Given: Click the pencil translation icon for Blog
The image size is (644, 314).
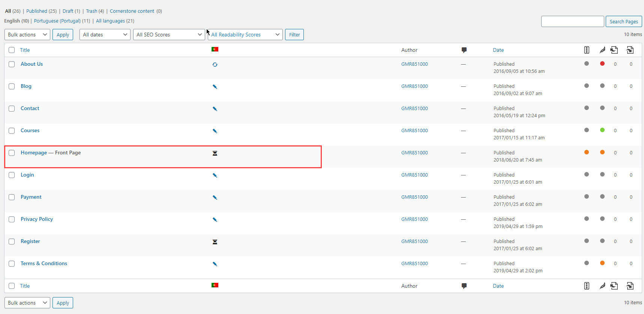Looking at the screenshot, I should [x=215, y=87].
